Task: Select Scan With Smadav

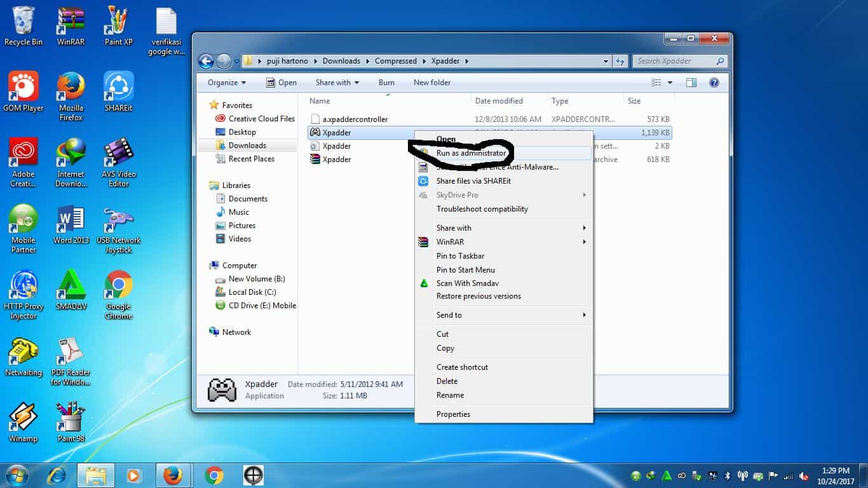Action: (503, 283)
